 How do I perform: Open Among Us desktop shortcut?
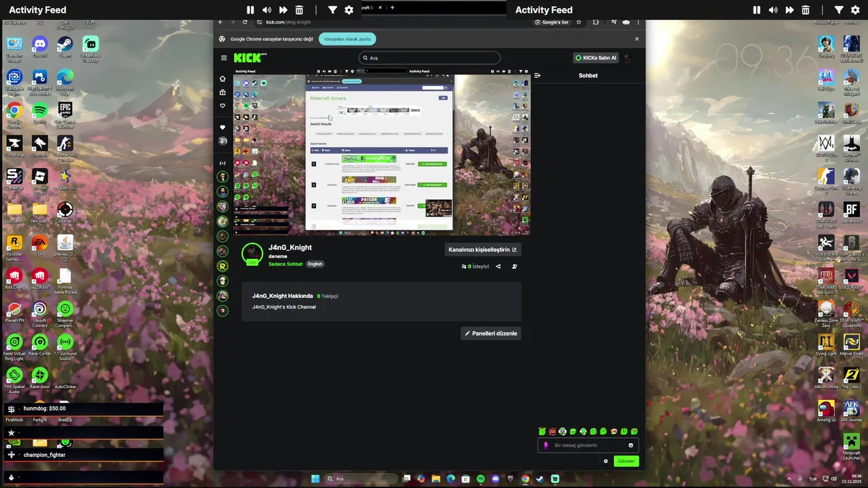pyautogui.click(x=826, y=411)
